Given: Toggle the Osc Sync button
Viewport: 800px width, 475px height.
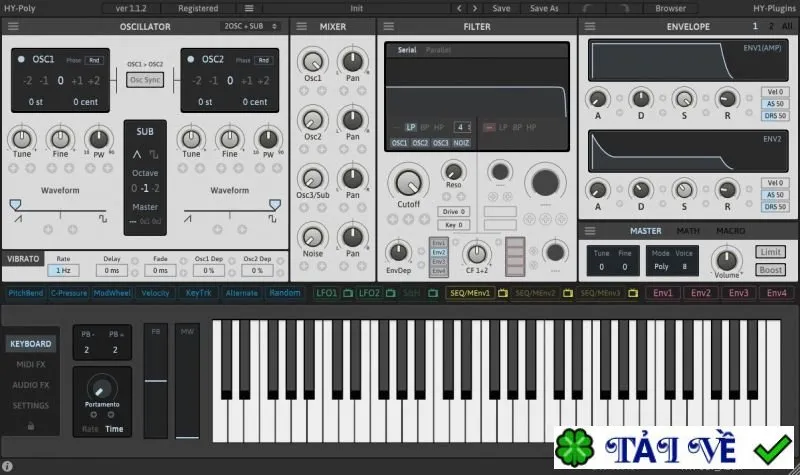Looking at the screenshot, I should [x=145, y=80].
